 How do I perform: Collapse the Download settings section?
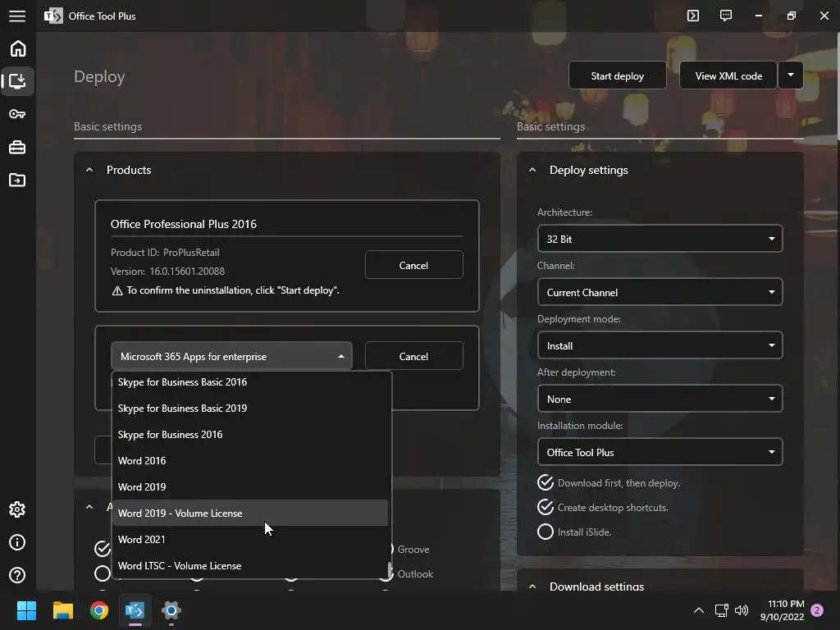(532, 586)
